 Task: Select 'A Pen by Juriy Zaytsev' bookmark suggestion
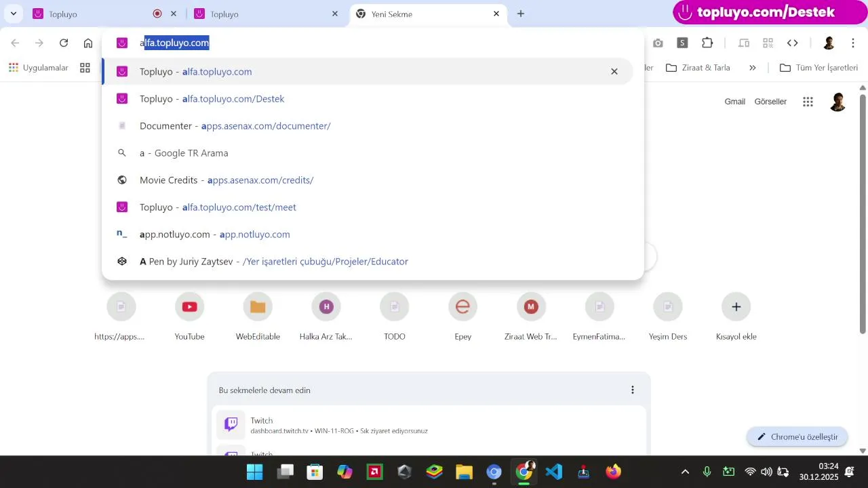click(x=367, y=262)
